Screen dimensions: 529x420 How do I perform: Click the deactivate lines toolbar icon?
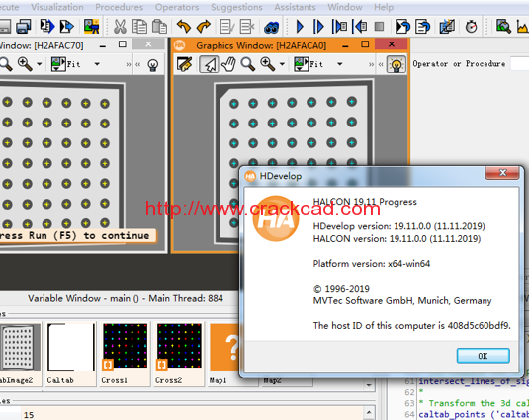tap(247, 27)
